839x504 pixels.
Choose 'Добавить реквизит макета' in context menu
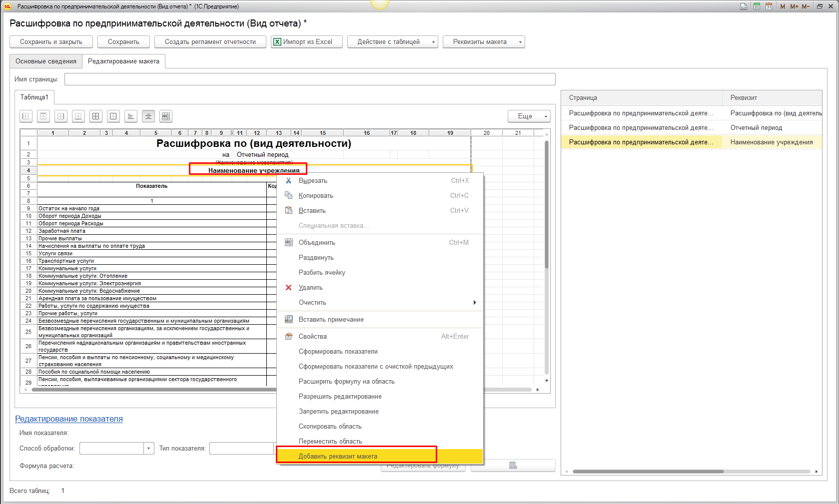tap(338, 456)
